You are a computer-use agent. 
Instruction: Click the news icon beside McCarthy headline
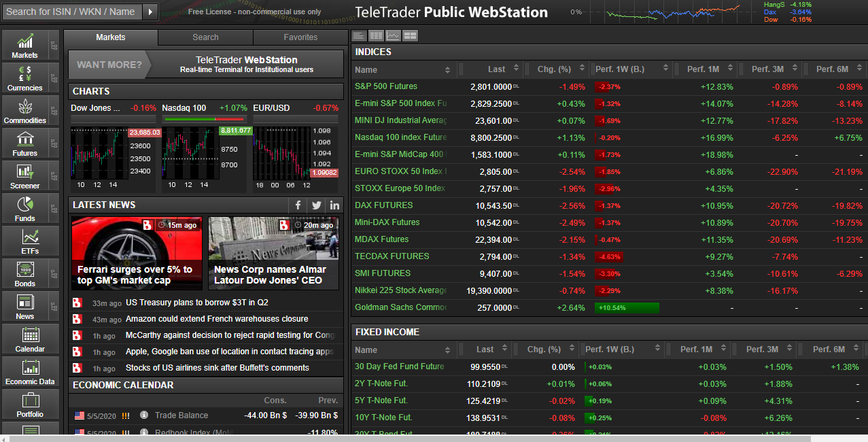pos(77,335)
